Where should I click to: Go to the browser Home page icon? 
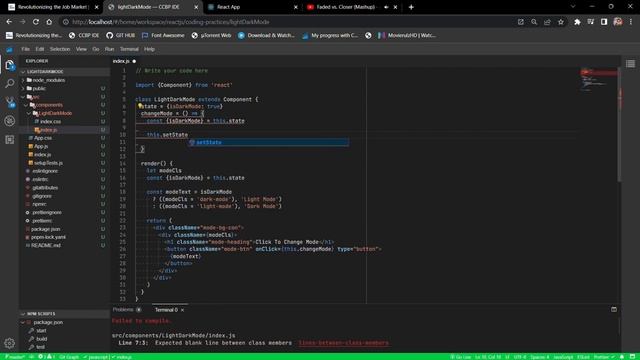[49, 22]
